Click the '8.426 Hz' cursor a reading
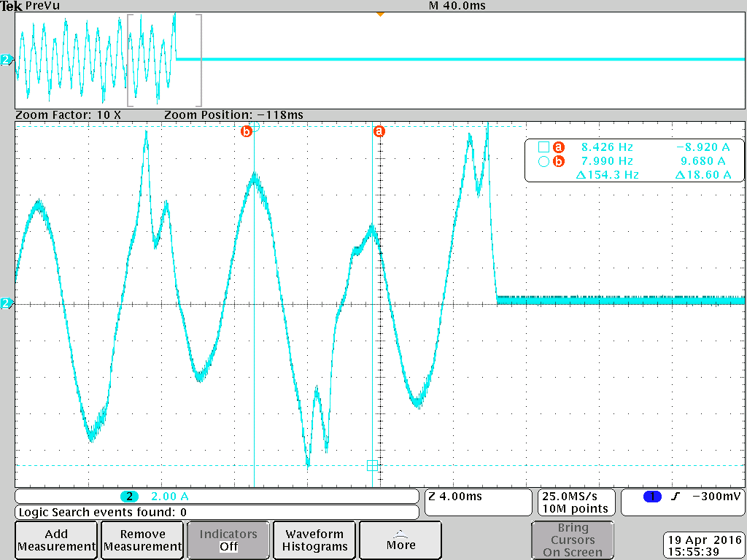Image resolution: width=747 pixels, height=560 pixels. pyautogui.click(x=607, y=147)
